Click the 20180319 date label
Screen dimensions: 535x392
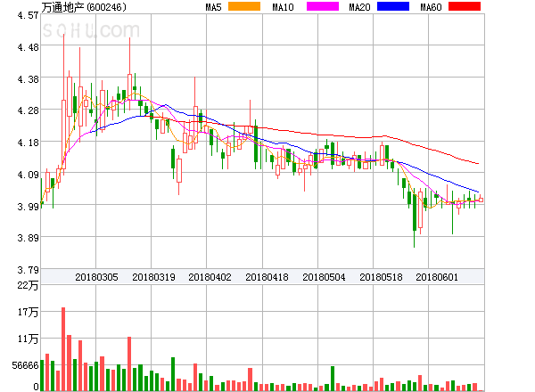(x=153, y=277)
